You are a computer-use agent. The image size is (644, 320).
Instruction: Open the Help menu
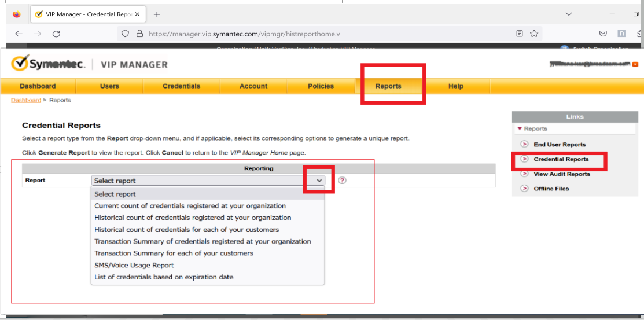click(456, 86)
